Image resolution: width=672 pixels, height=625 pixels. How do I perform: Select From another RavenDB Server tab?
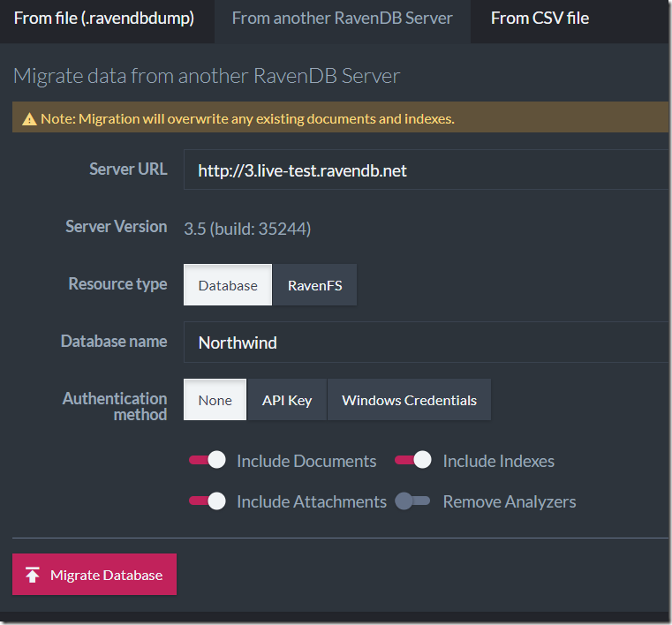(343, 19)
